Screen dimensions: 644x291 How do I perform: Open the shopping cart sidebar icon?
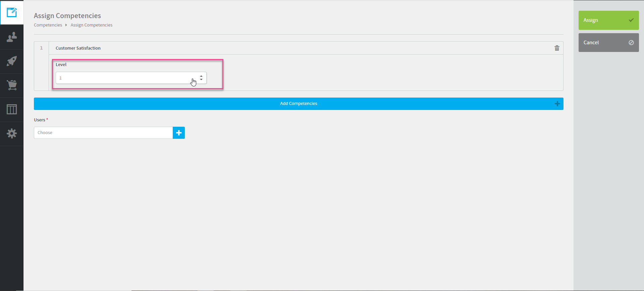coord(12,85)
